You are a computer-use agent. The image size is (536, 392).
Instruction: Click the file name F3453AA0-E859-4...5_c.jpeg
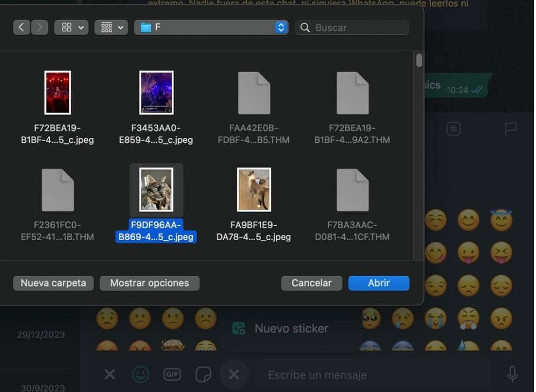tap(156, 134)
